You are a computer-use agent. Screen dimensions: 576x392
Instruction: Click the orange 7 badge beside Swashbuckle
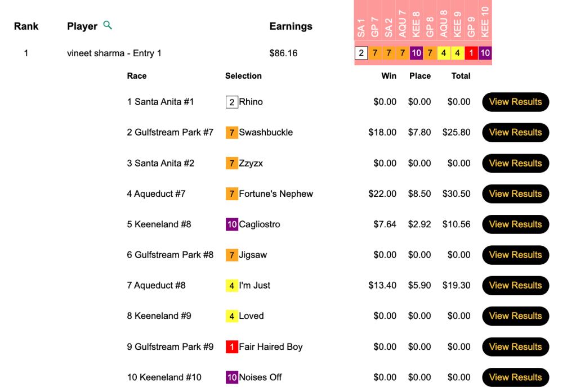231,133
